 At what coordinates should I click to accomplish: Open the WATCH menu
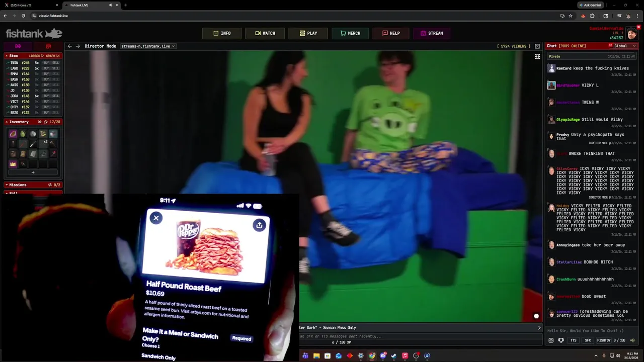pos(265,33)
